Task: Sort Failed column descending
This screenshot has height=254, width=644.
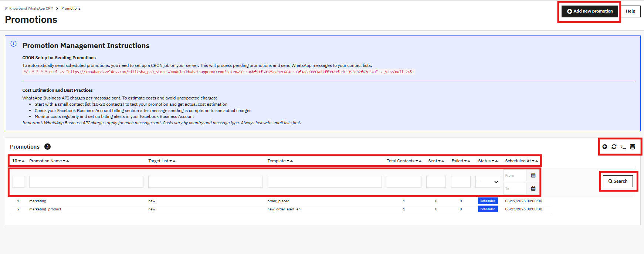Action: click(x=465, y=161)
